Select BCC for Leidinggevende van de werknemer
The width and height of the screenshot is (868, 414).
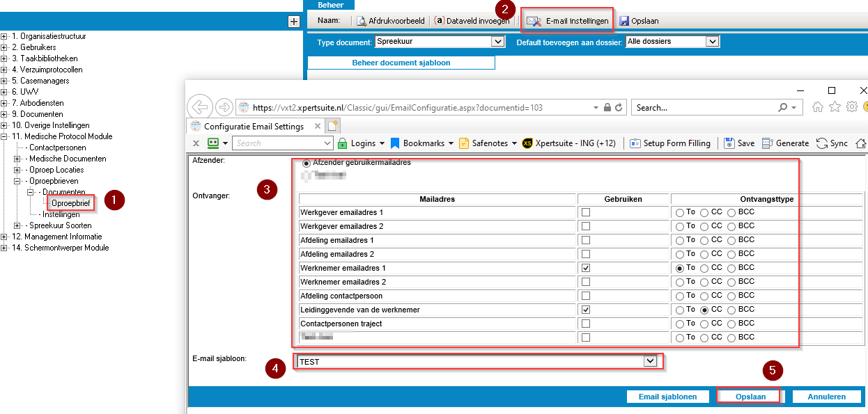[x=731, y=310]
